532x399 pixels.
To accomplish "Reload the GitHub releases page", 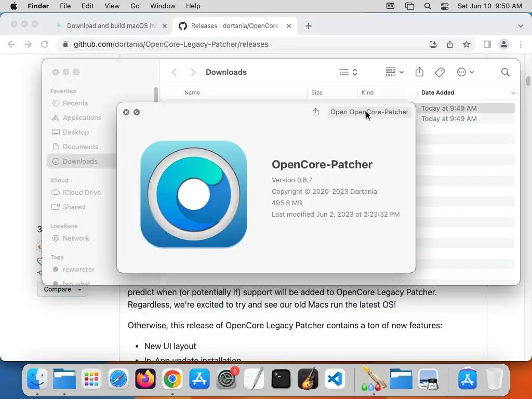I will pos(45,44).
